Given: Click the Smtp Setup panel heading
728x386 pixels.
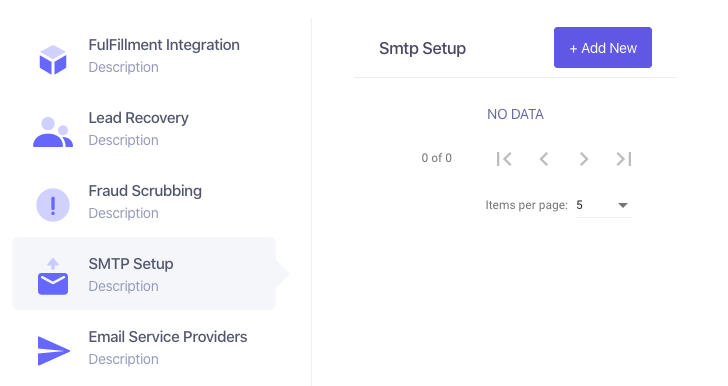Looking at the screenshot, I should coord(422,48).
